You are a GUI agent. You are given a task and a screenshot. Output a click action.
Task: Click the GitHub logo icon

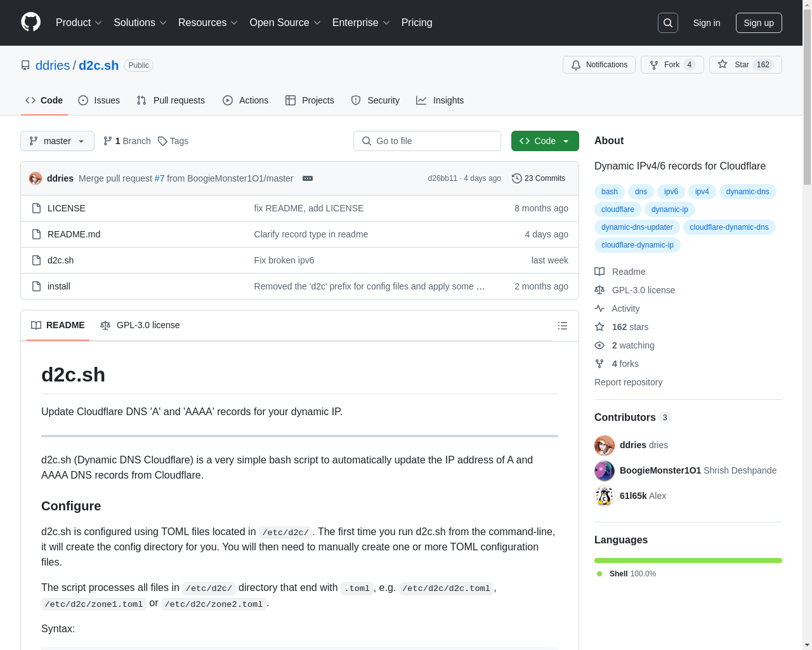point(30,22)
